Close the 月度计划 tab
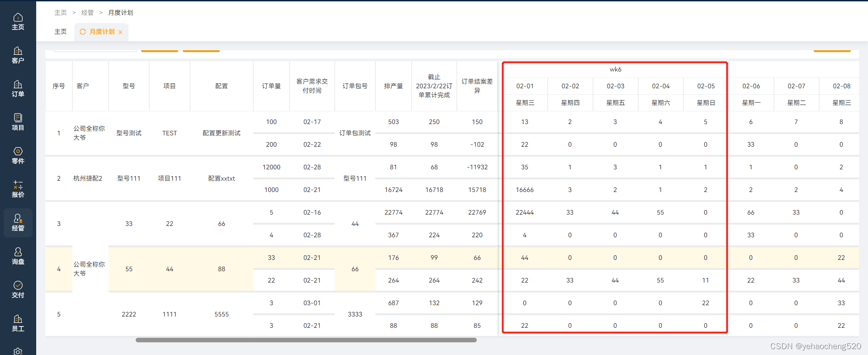This screenshot has height=355, width=868. [120, 32]
